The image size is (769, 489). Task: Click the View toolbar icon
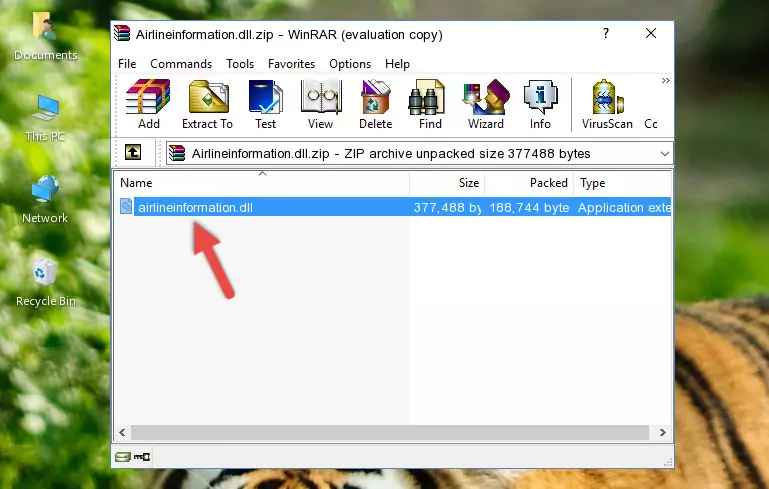pos(321,104)
